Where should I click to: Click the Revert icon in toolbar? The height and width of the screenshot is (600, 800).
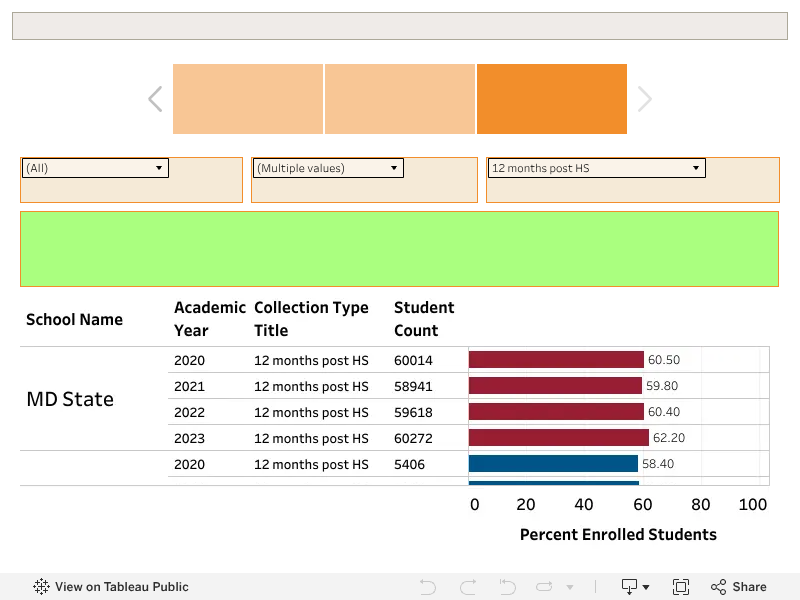pos(508,587)
